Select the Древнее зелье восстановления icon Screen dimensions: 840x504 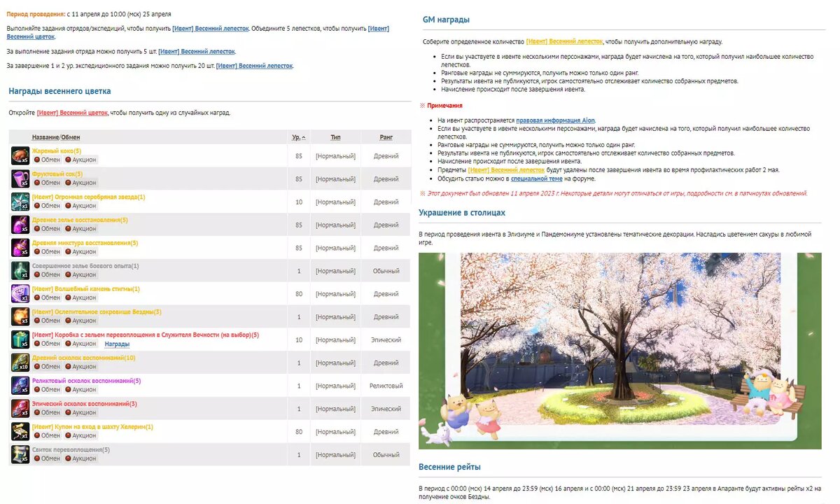tap(20, 225)
